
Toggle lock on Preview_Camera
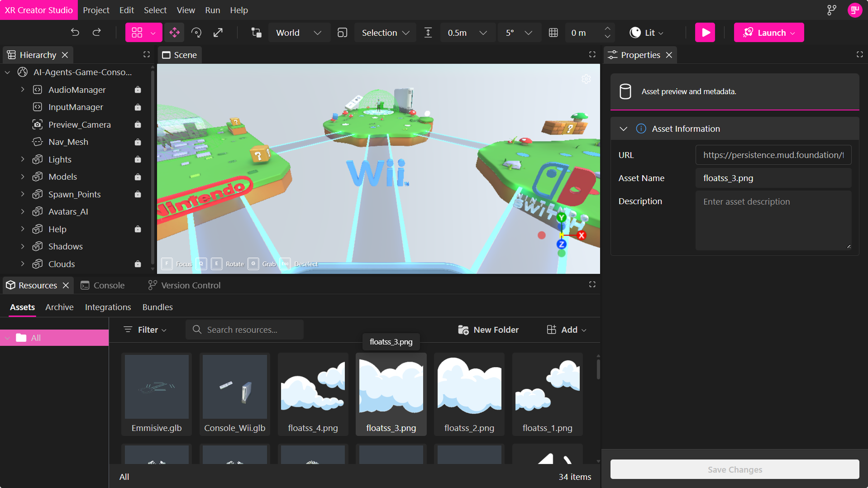(x=138, y=124)
